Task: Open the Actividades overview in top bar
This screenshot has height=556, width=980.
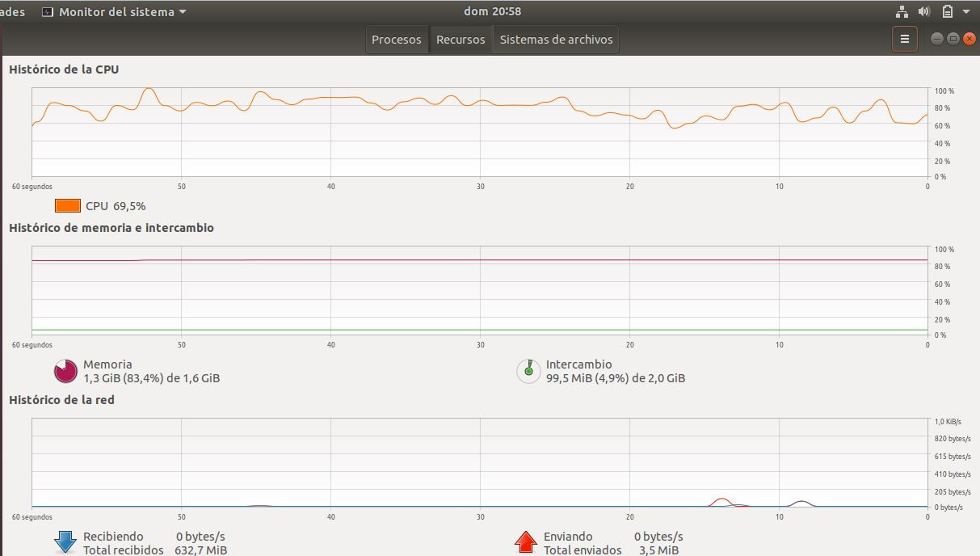Action: [x=12, y=11]
